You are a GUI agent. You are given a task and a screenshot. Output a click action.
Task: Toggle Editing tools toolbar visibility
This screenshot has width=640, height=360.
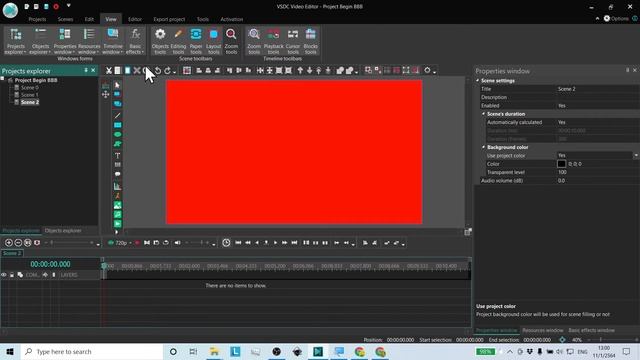pos(178,41)
